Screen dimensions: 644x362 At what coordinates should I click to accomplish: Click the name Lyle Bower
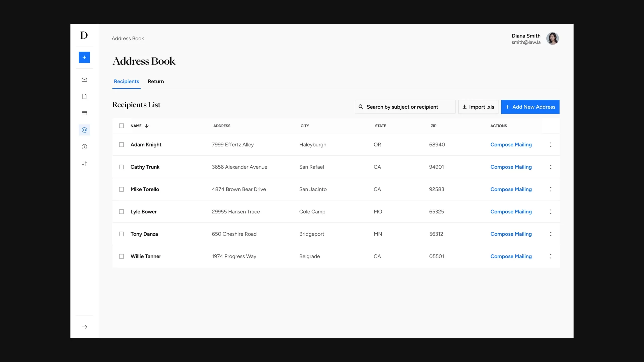point(143,212)
